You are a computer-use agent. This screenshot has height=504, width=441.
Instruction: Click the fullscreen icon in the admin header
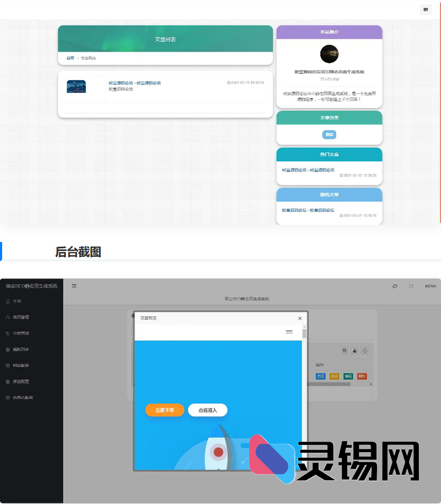click(411, 286)
